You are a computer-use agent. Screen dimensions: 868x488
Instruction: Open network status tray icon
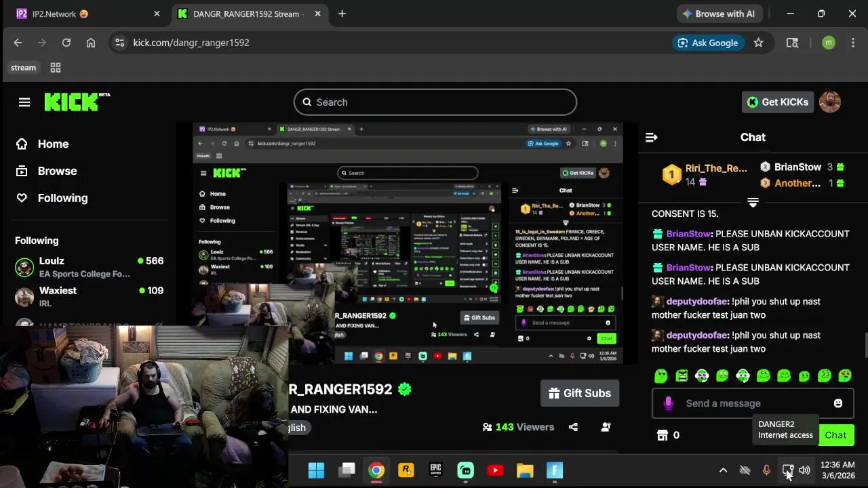[x=787, y=470]
